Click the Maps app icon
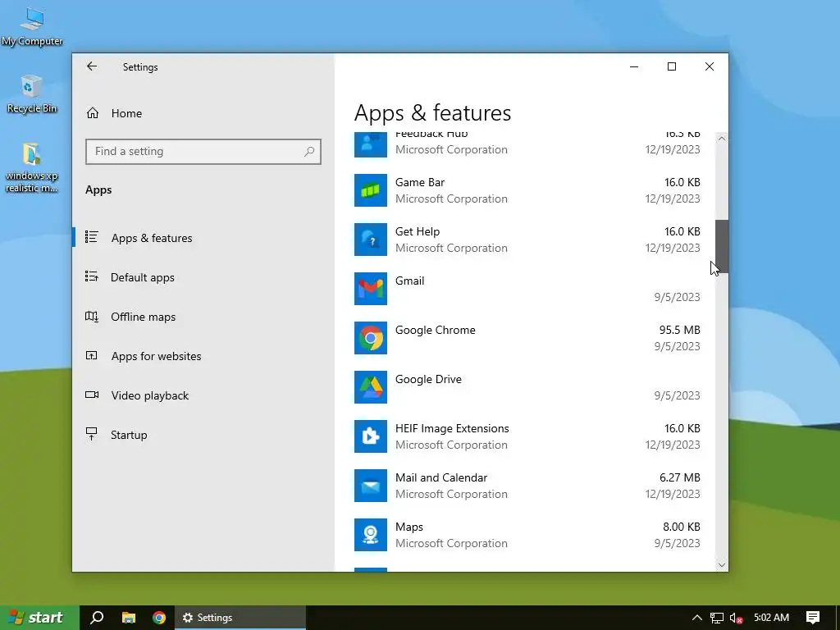The width and height of the screenshot is (840, 630). pyautogui.click(x=370, y=535)
